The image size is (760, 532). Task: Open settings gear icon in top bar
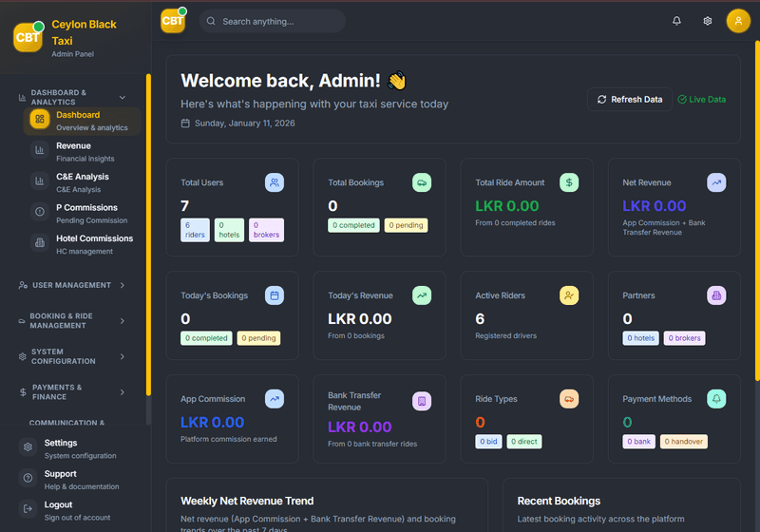pos(708,21)
